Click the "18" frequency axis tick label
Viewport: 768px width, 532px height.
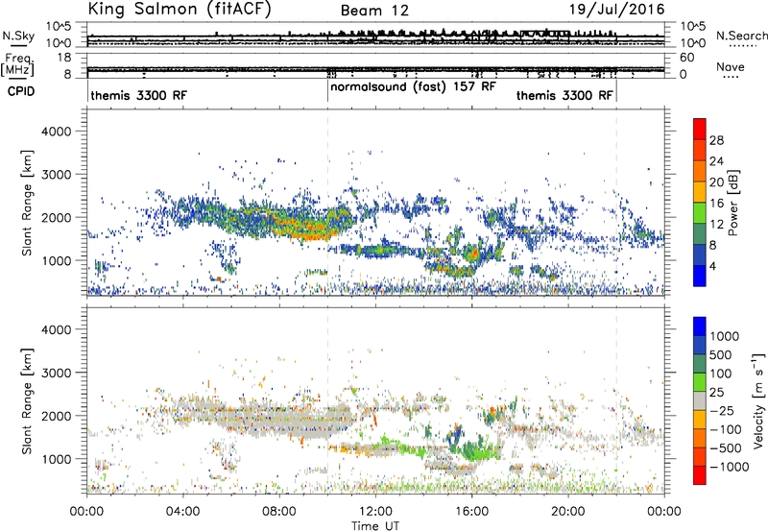[64, 58]
